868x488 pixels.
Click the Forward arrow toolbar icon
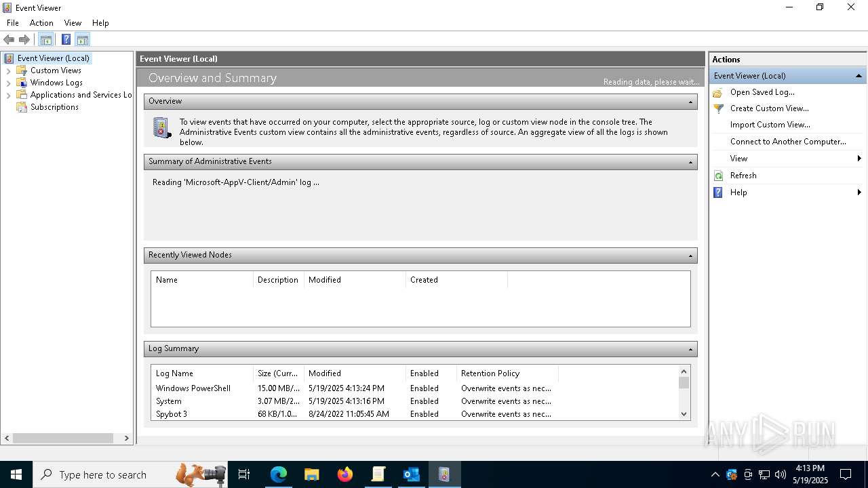click(x=24, y=39)
